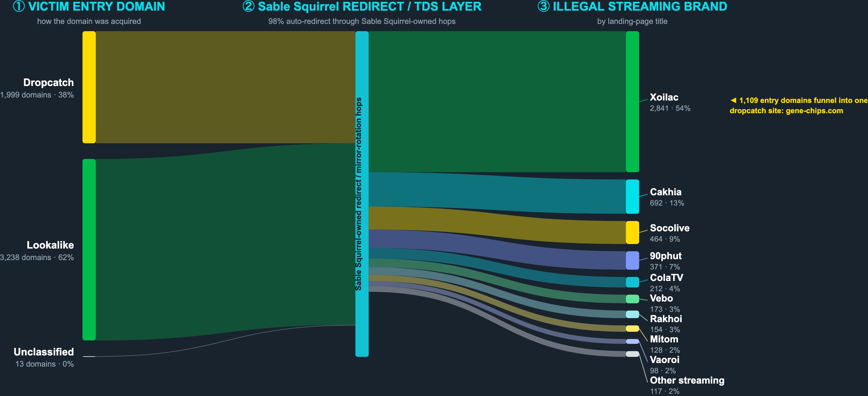Select the '117 · 2%' value

[664, 391]
